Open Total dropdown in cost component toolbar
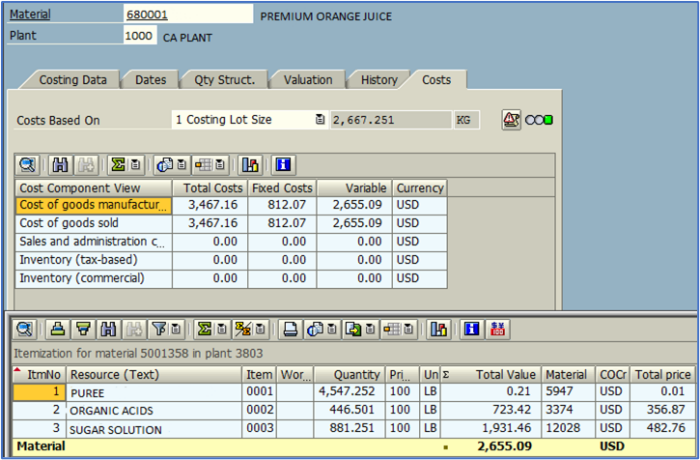 (x=135, y=165)
